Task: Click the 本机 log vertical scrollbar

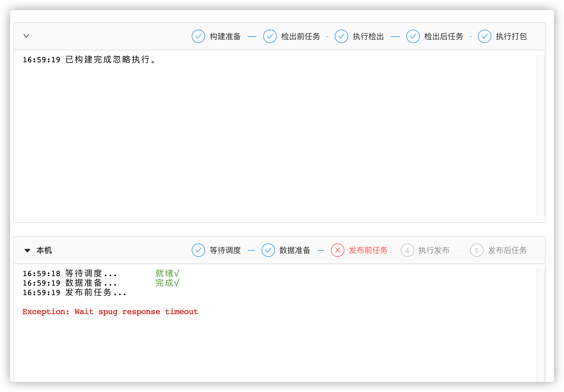Action: click(x=541, y=325)
